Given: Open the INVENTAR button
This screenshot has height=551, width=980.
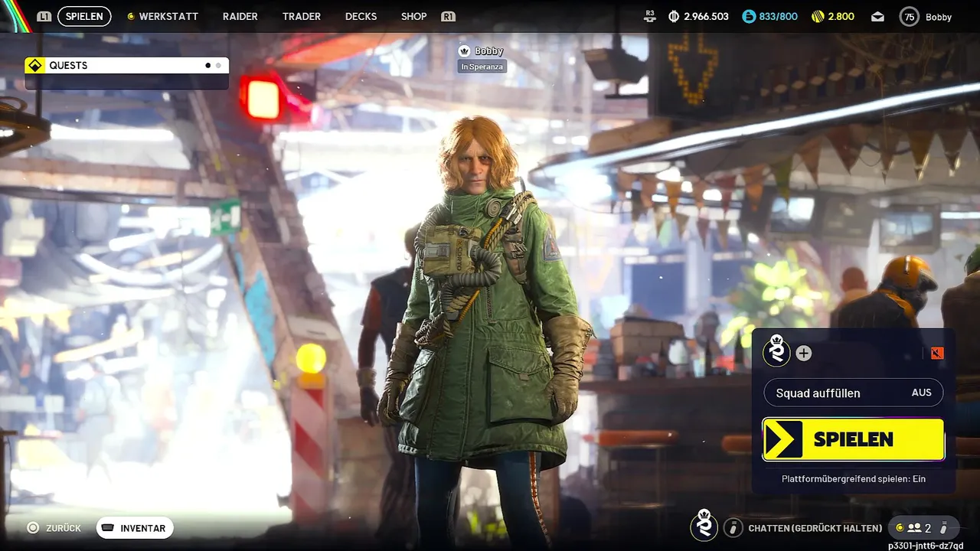Looking at the screenshot, I should coord(135,528).
